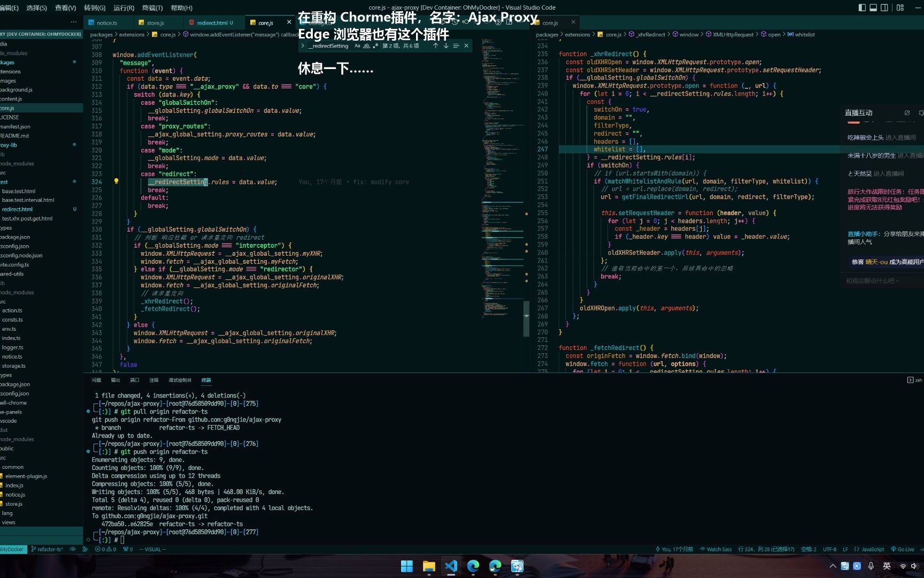
Task: Show hidden tray icons chevron
Action: point(833,566)
